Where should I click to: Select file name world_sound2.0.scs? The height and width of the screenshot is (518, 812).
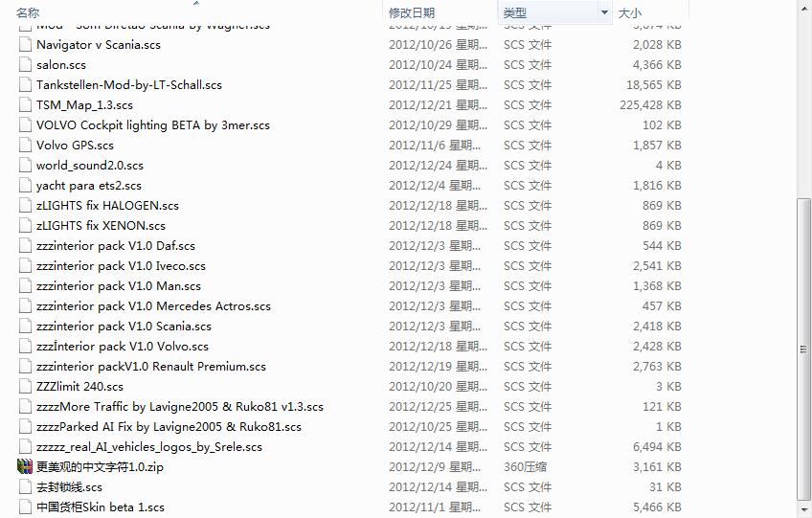coord(90,166)
